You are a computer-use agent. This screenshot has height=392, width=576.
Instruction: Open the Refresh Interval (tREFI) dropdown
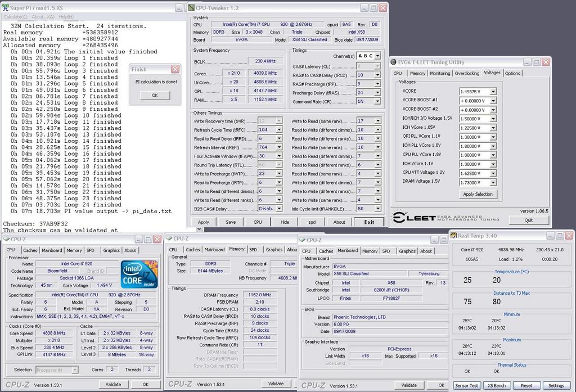279,147
